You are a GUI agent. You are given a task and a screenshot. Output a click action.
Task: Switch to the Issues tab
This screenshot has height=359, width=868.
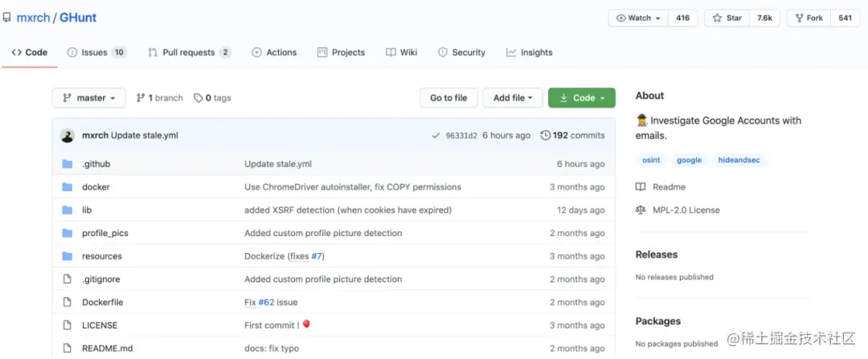(97, 52)
